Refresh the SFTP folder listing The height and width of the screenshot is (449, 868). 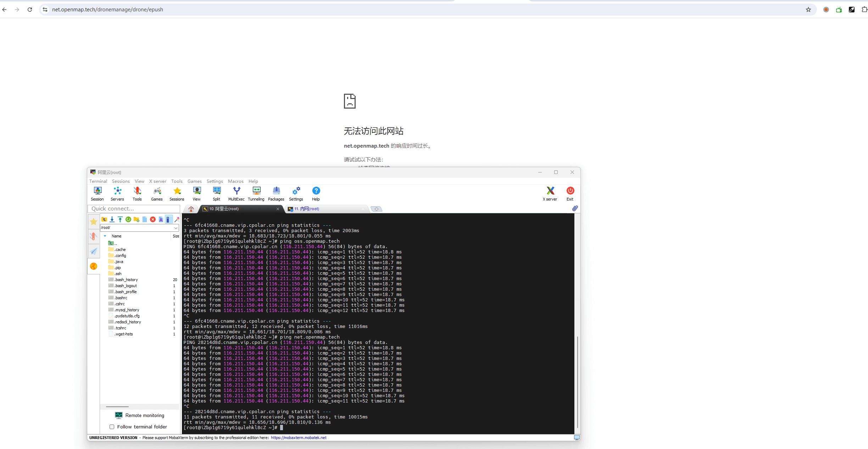point(128,219)
